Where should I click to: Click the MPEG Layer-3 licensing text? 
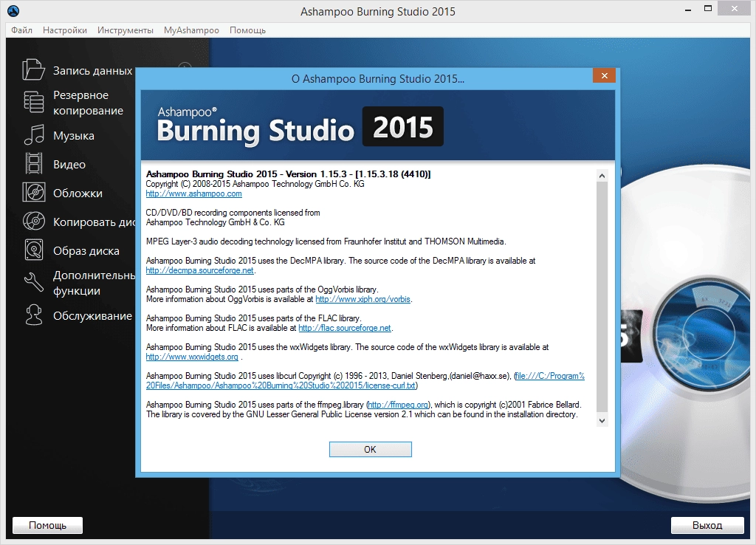[326, 241]
